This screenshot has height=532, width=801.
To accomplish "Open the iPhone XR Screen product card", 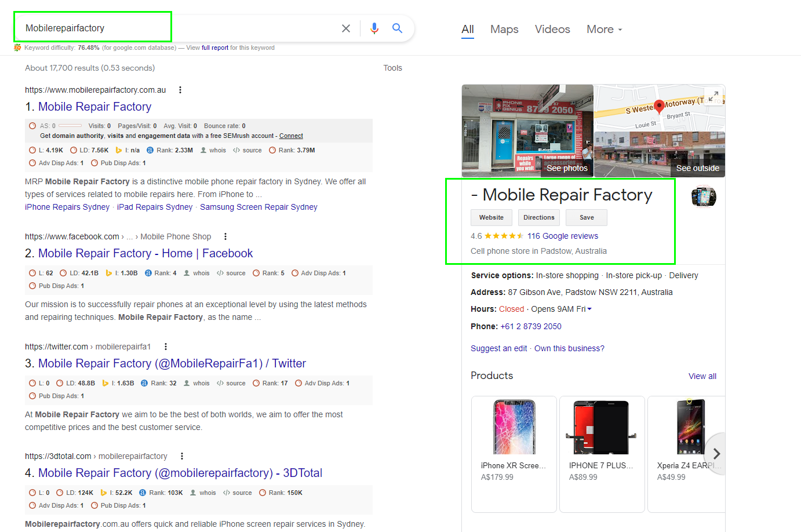I will (x=514, y=454).
